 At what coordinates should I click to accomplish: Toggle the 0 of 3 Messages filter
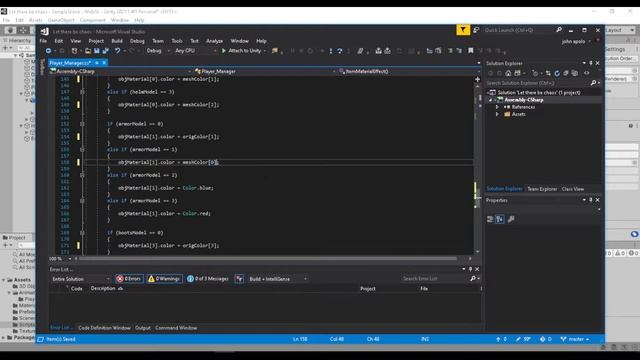pyautogui.click(x=207, y=279)
